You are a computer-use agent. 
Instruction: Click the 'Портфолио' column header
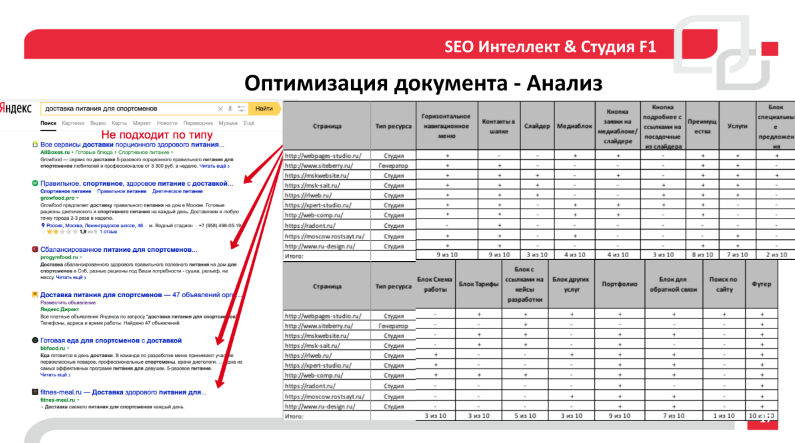pos(619,284)
